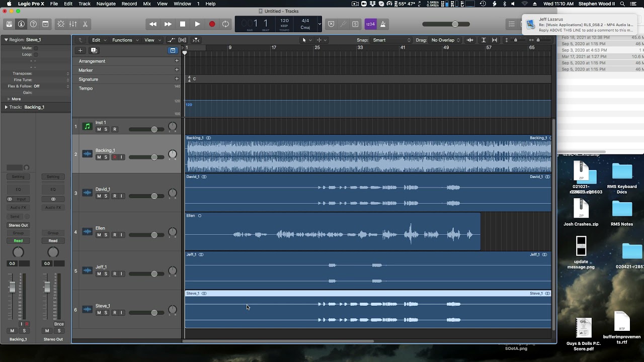Open the Library panel
The image size is (644, 362).
pyautogui.click(x=9, y=24)
